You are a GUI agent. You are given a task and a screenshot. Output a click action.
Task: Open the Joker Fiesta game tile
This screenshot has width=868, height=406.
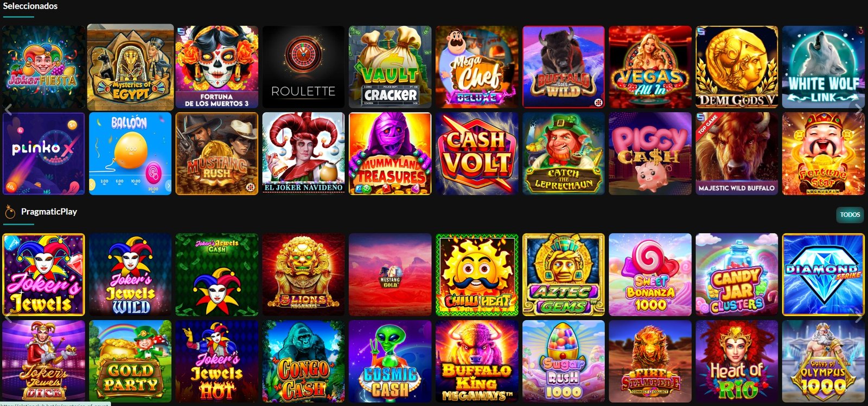43,67
